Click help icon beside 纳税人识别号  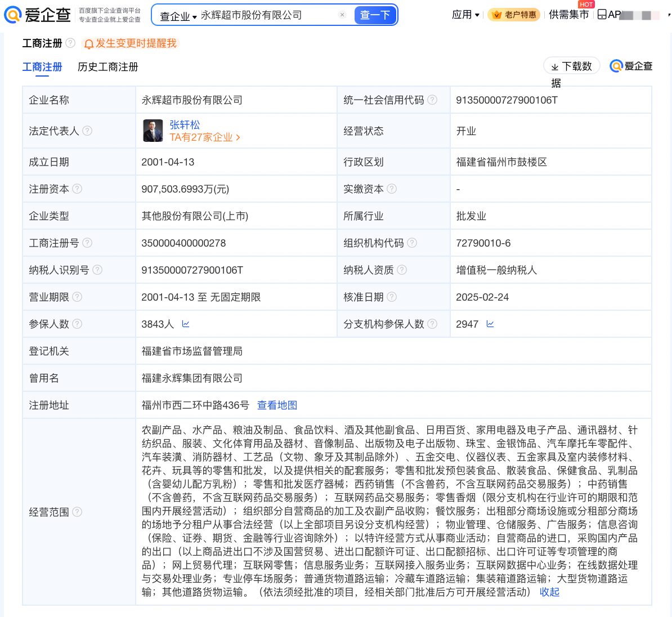pos(97,270)
